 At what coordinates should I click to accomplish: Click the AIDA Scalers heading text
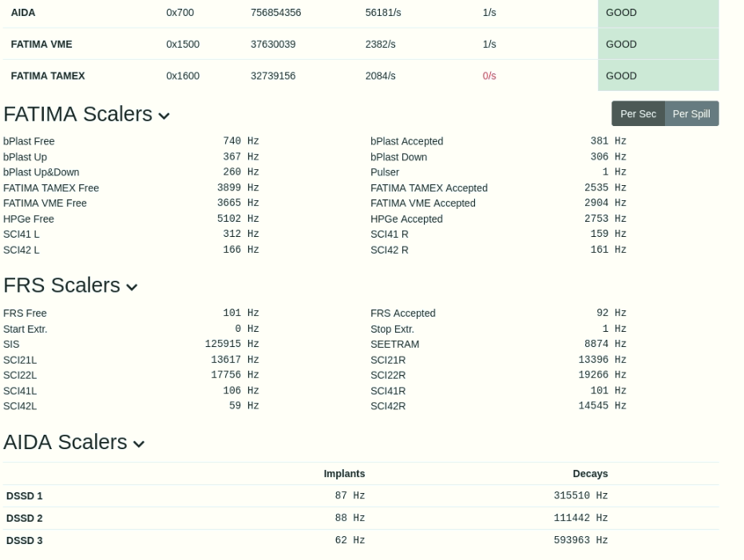(65, 443)
